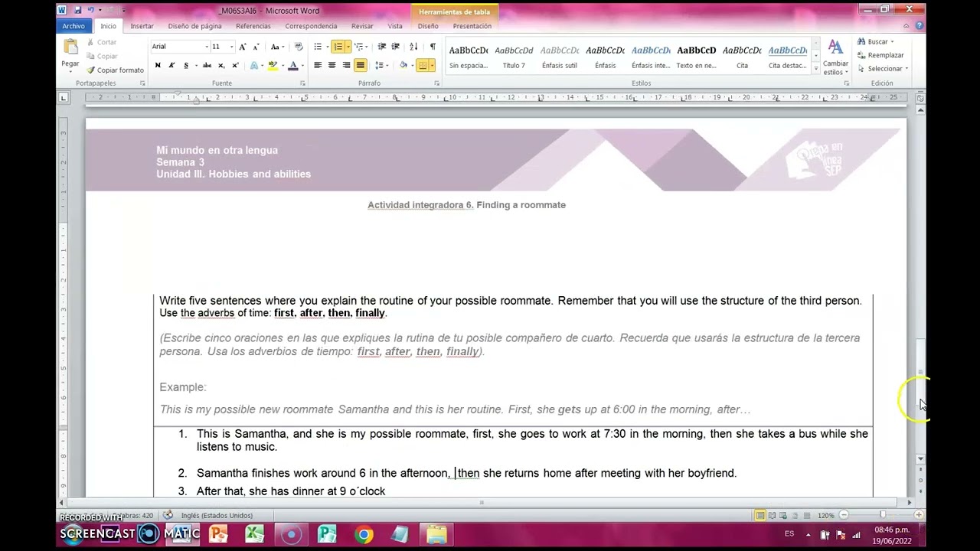
Task: Toggle bold formatting (N)
Action: click(x=158, y=66)
